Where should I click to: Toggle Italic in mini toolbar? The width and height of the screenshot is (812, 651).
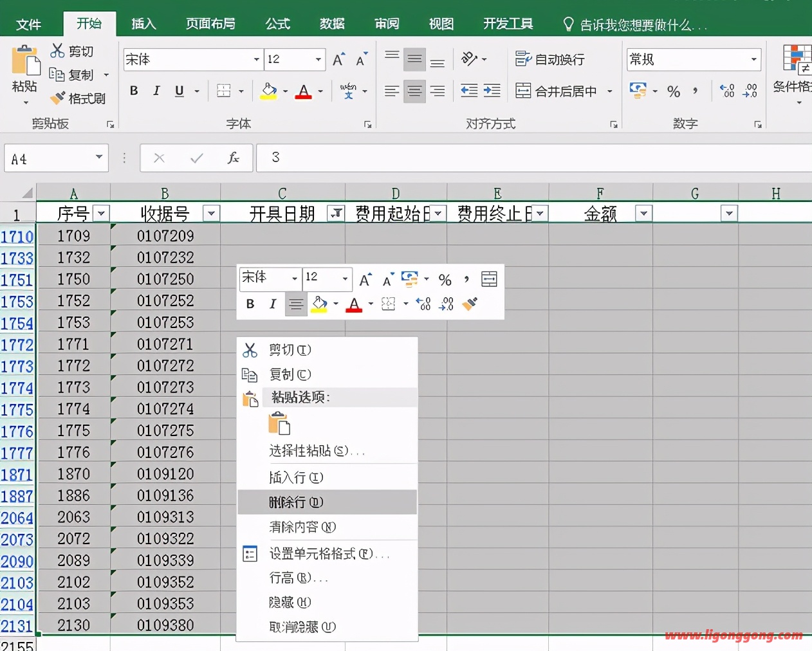point(273,304)
